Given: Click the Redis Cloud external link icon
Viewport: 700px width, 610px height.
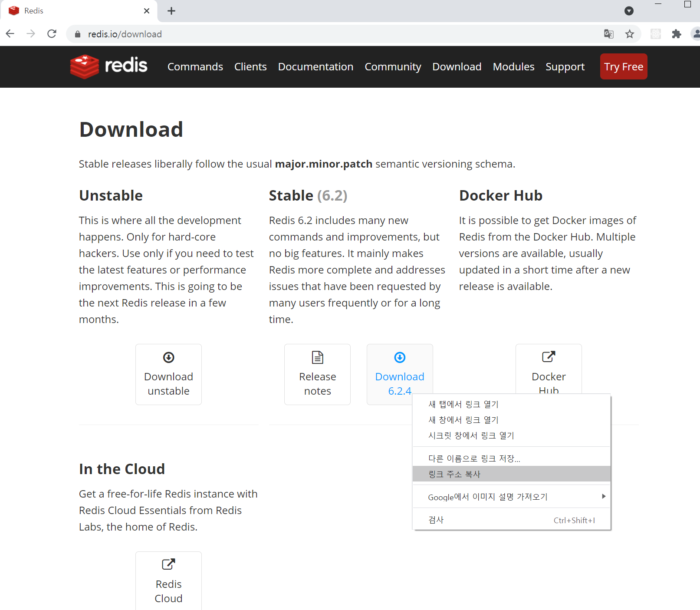Looking at the screenshot, I should tap(168, 564).
